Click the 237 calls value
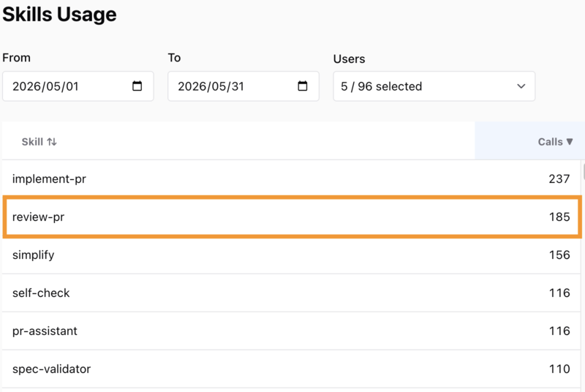Viewport: 585px width, 392px height. tap(559, 179)
